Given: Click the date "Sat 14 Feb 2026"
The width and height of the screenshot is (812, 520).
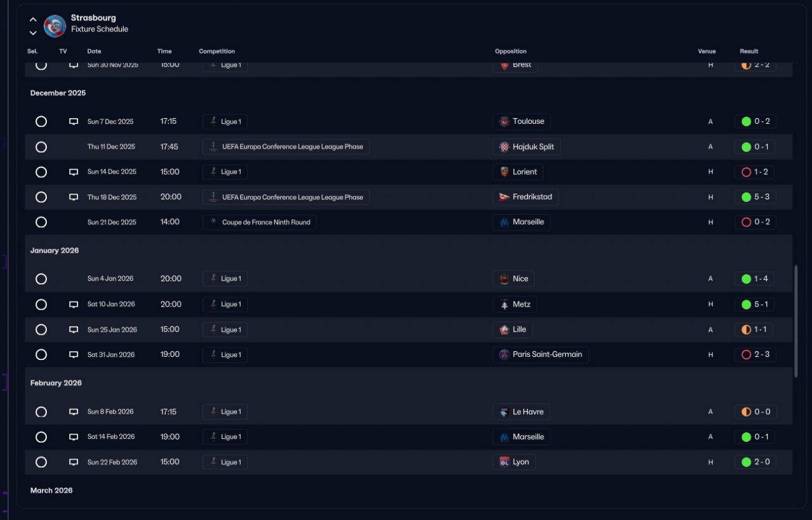Looking at the screenshot, I should (x=112, y=437).
